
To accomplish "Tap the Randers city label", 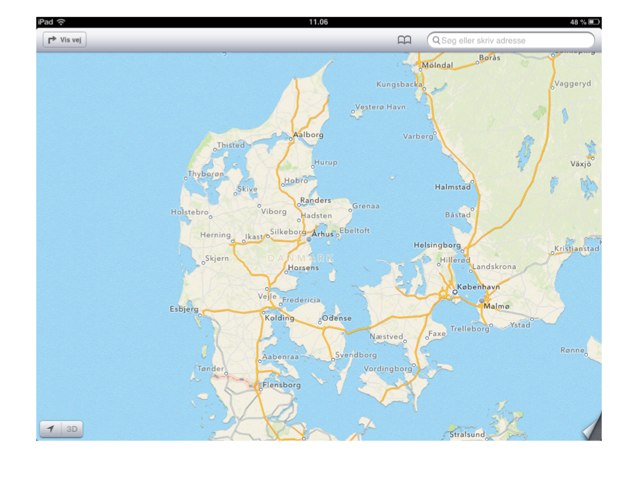I will pyautogui.click(x=315, y=200).
